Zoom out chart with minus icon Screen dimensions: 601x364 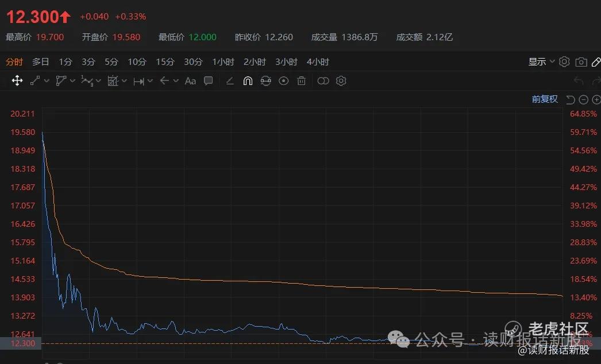(x=583, y=100)
